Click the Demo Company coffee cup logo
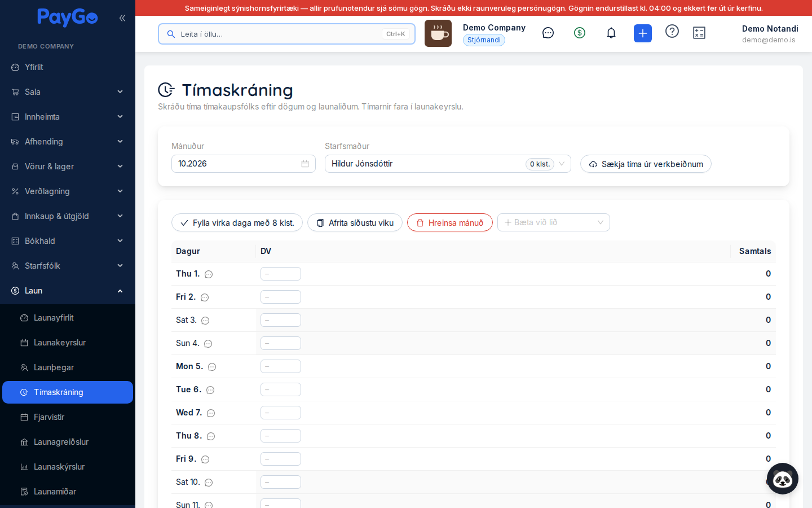This screenshot has width=812, height=508. [x=438, y=33]
